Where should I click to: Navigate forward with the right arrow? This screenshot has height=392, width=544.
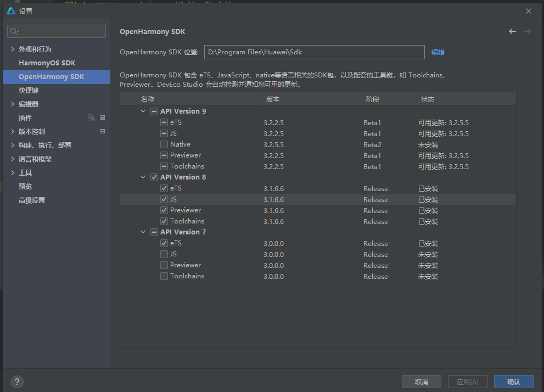(527, 31)
